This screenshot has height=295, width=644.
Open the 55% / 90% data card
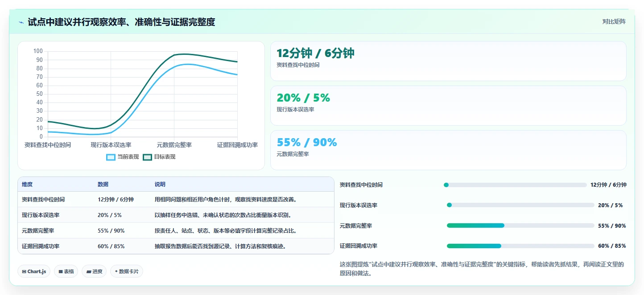click(x=448, y=150)
